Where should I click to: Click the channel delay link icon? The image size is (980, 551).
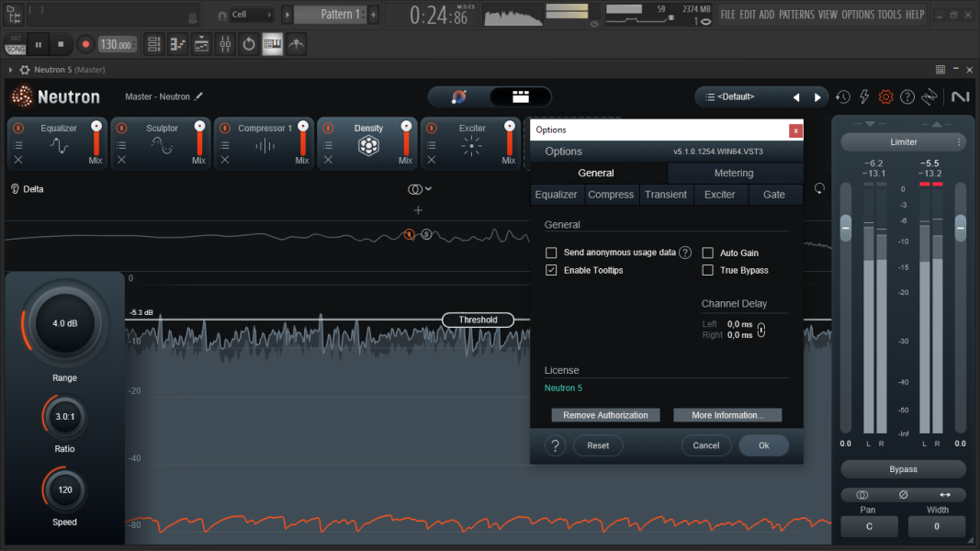pyautogui.click(x=760, y=330)
